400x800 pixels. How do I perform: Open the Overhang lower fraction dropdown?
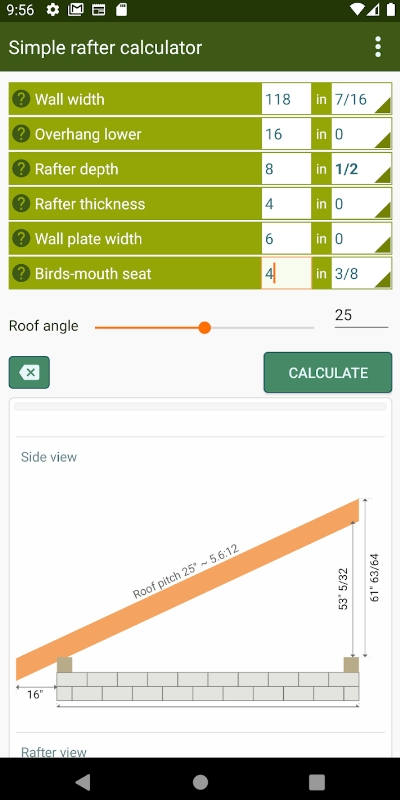pyautogui.click(x=361, y=134)
